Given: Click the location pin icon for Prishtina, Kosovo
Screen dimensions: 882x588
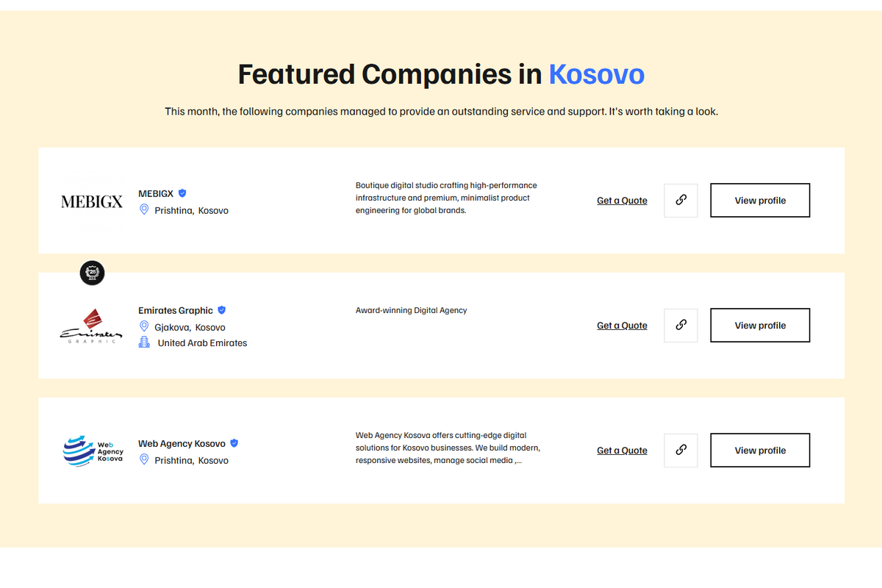Looking at the screenshot, I should [x=144, y=209].
